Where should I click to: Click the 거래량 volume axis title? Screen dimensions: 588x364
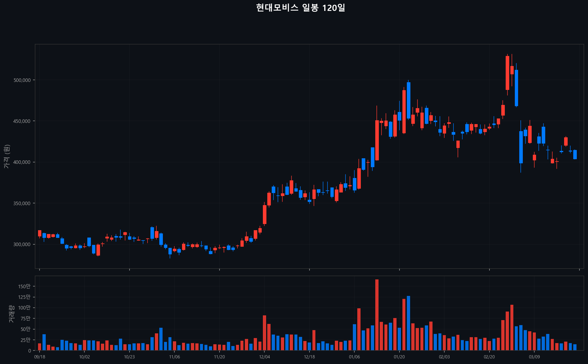tap(11, 313)
